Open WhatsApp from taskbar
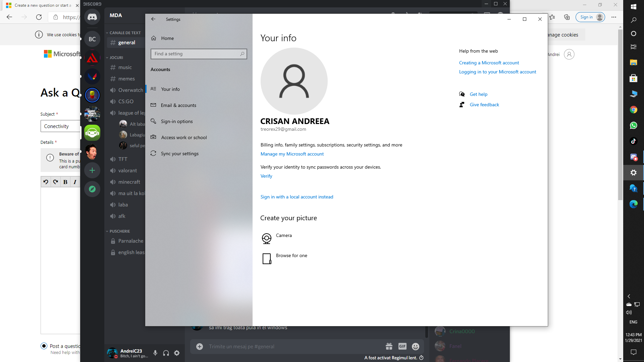This screenshot has width=644, height=362. coord(634,125)
